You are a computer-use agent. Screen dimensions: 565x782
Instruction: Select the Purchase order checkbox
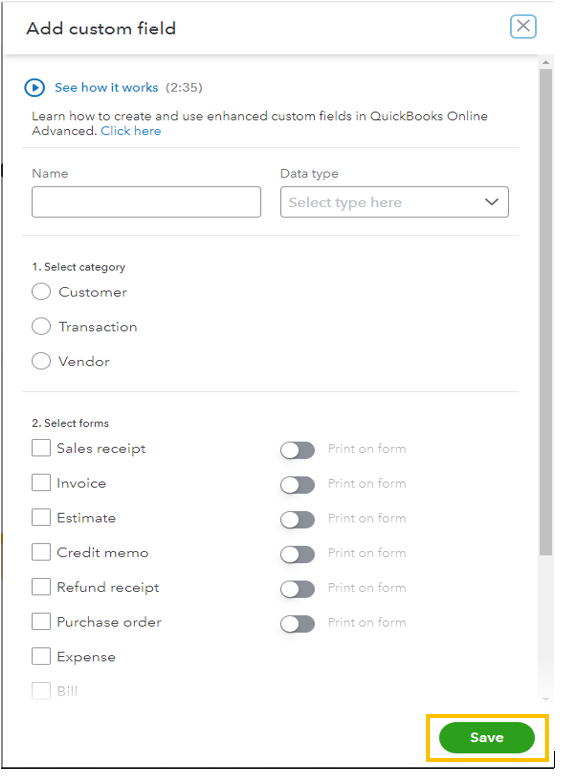click(x=41, y=621)
